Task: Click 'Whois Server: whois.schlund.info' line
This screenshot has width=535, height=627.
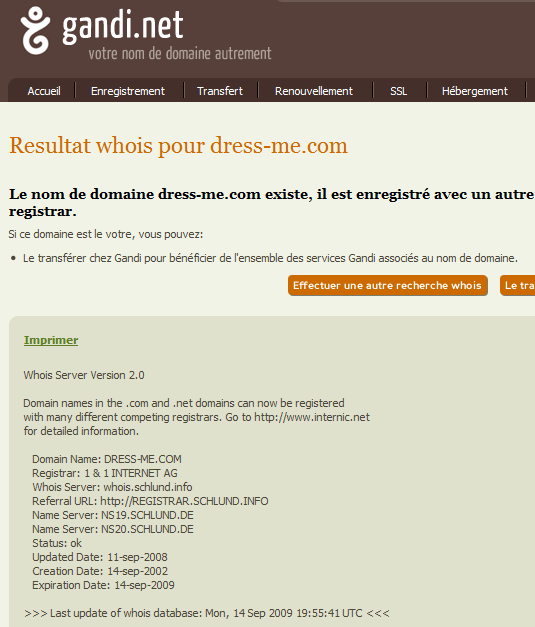Action: [x=112, y=487]
